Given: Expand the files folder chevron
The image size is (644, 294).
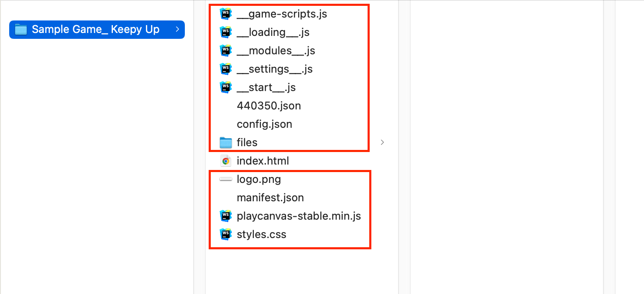Looking at the screenshot, I should [382, 142].
